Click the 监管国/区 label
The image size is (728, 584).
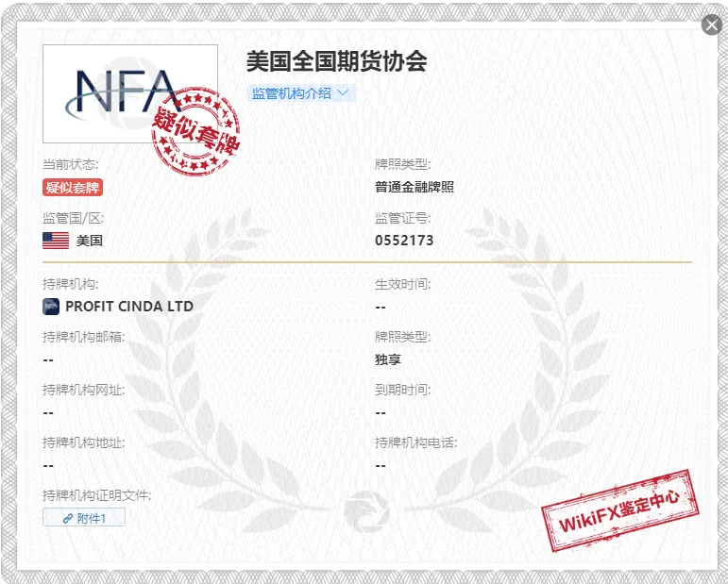[74, 218]
